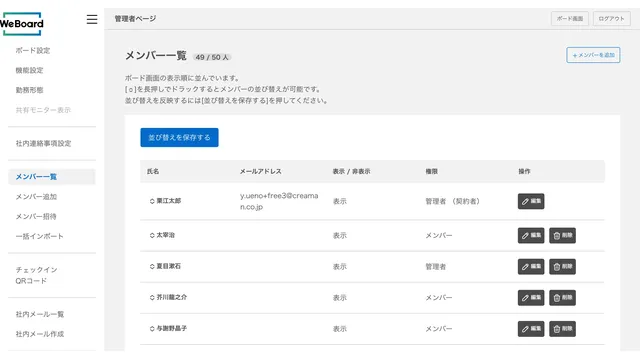Click the メールアドレス column header
This screenshot has height=360, width=640.
click(260, 171)
